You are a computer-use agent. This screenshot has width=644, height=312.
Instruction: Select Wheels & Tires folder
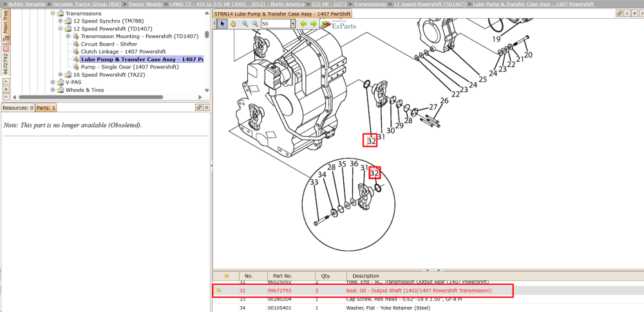(x=84, y=90)
